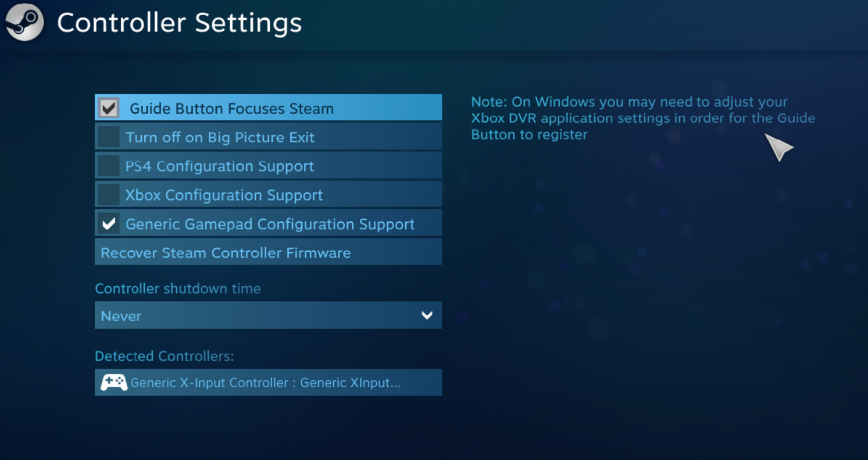The image size is (868, 460).
Task: Click the "Guide Button Focuses Steam" label text
Action: (x=231, y=109)
